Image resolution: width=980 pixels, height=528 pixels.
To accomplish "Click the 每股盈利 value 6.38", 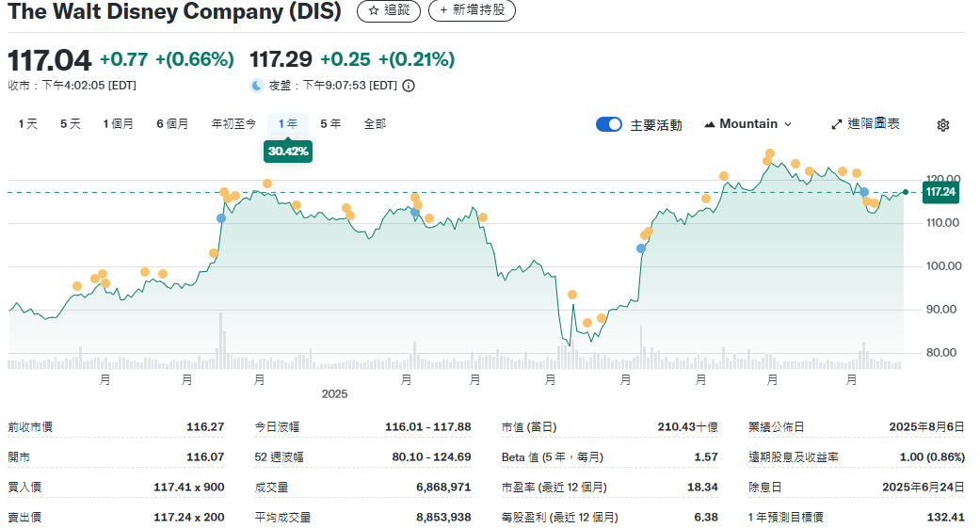I will coord(706,517).
